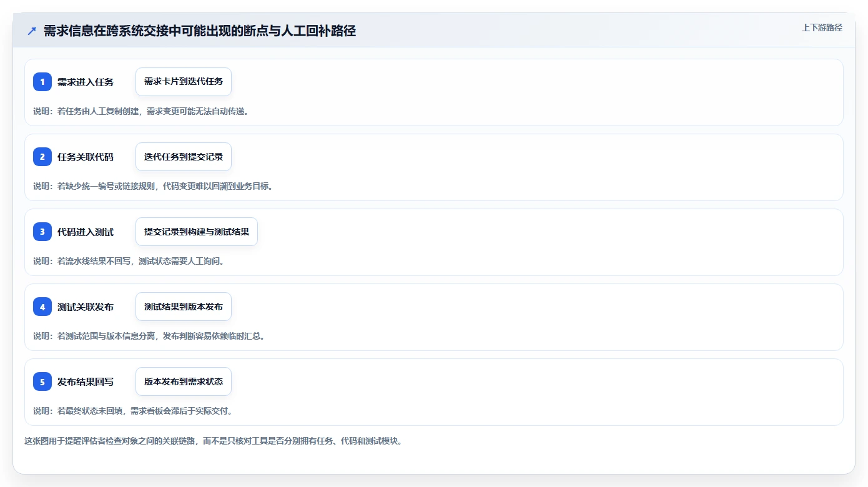Click the 测试关联发布 heading

(x=86, y=307)
